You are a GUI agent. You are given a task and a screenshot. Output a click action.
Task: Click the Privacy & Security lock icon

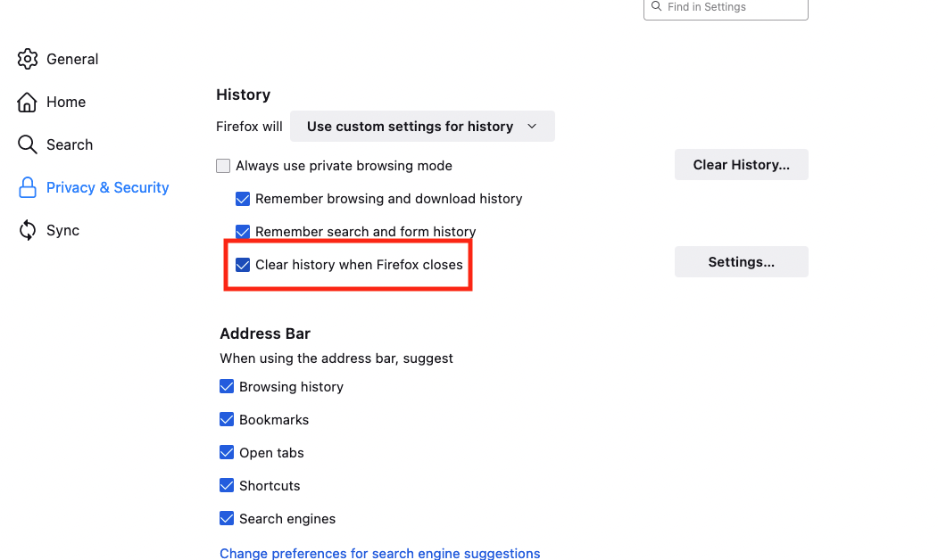[28, 187]
